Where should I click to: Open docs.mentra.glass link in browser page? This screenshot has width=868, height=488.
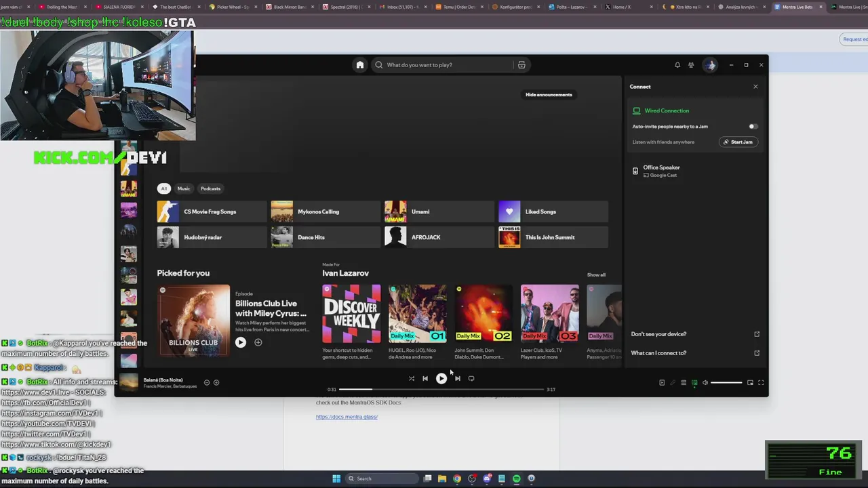[x=347, y=417]
